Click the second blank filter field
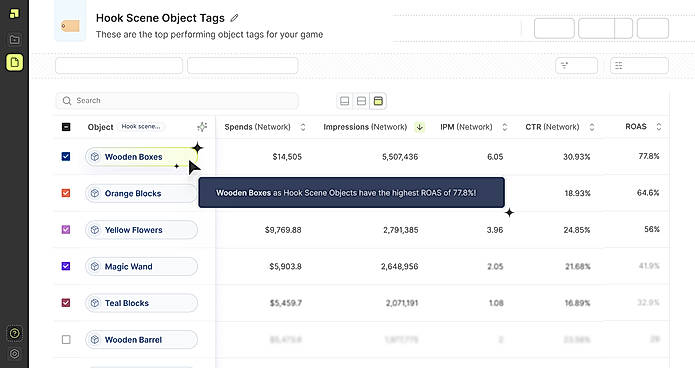This screenshot has height=368, width=695. pyautogui.click(x=242, y=66)
